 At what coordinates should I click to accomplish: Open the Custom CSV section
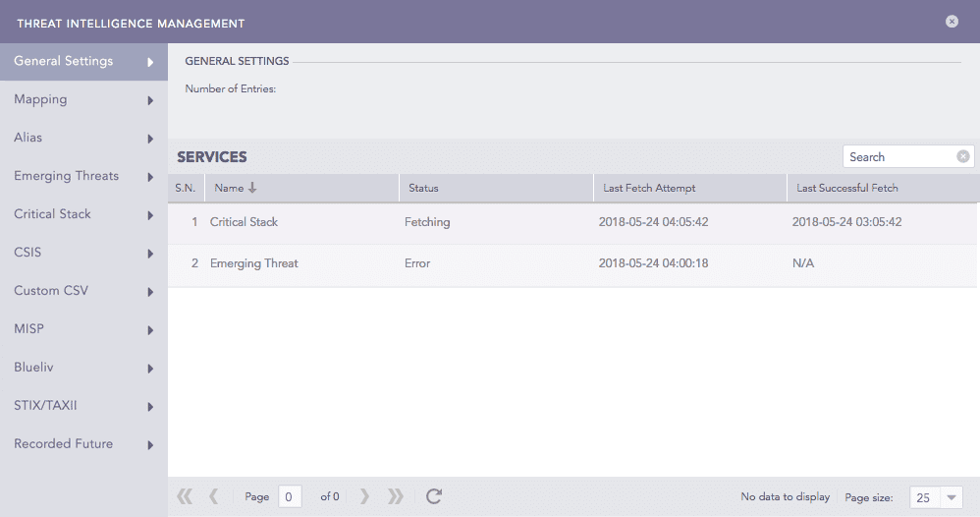[x=83, y=290]
